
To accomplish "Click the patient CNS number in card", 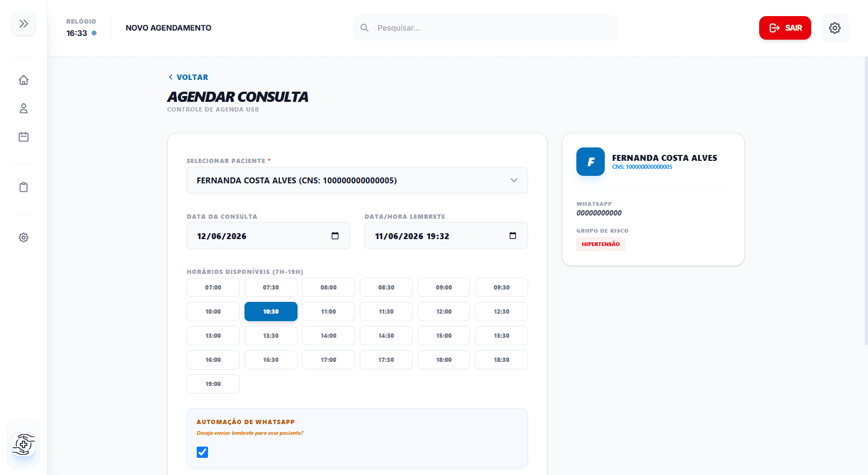I will (642, 167).
